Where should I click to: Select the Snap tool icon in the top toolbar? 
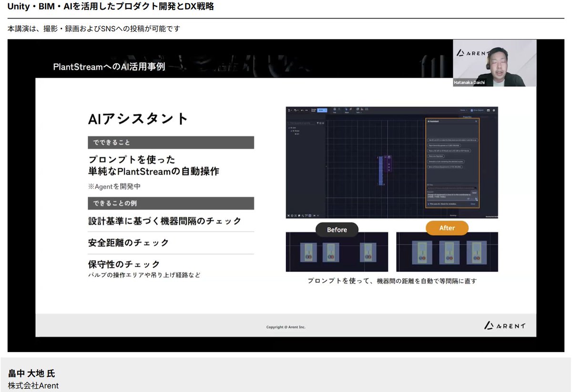tap(346, 109)
